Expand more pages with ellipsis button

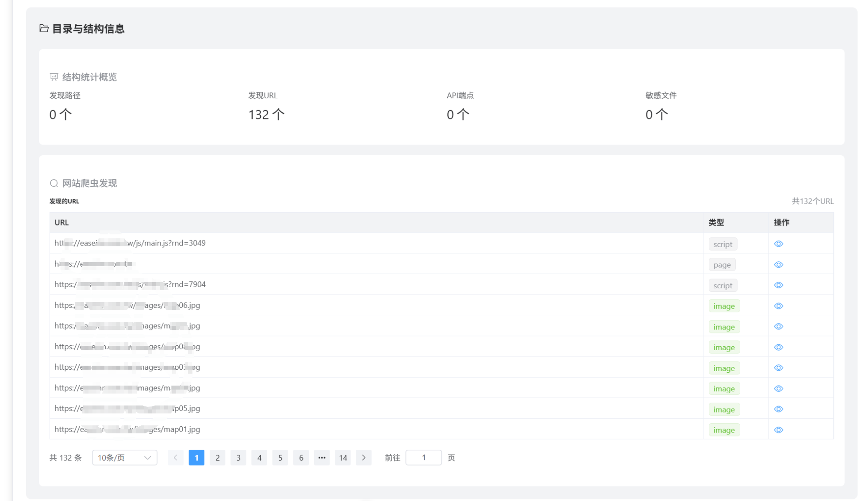click(x=322, y=458)
